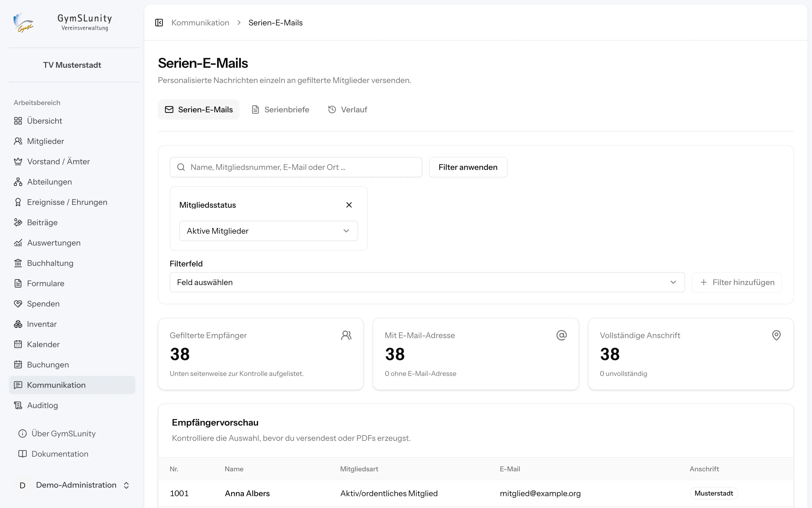Open the Auditlog
The height and width of the screenshot is (508, 812).
(x=72, y=406)
